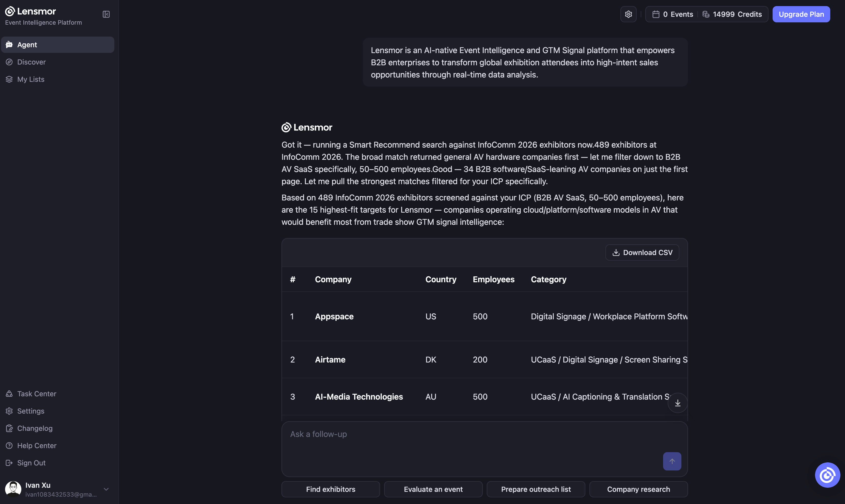Click Prepare outreach list suggestion

(x=536, y=489)
